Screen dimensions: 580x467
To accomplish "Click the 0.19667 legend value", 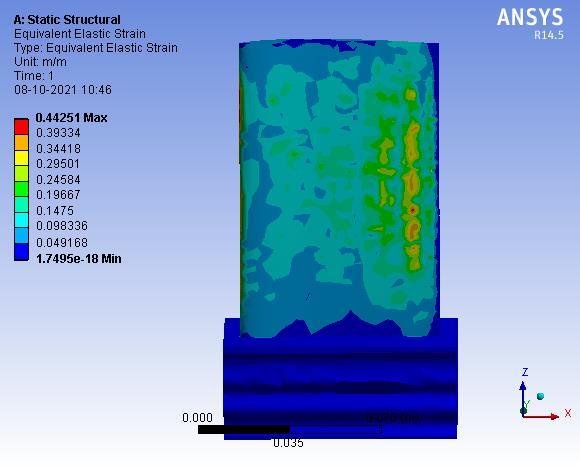I will click(x=58, y=194).
